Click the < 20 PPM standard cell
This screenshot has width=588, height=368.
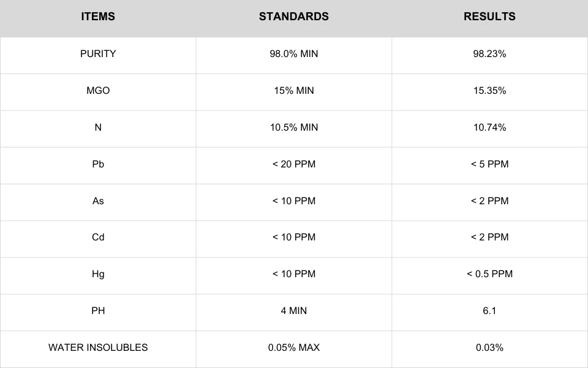[x=293, y=166]
